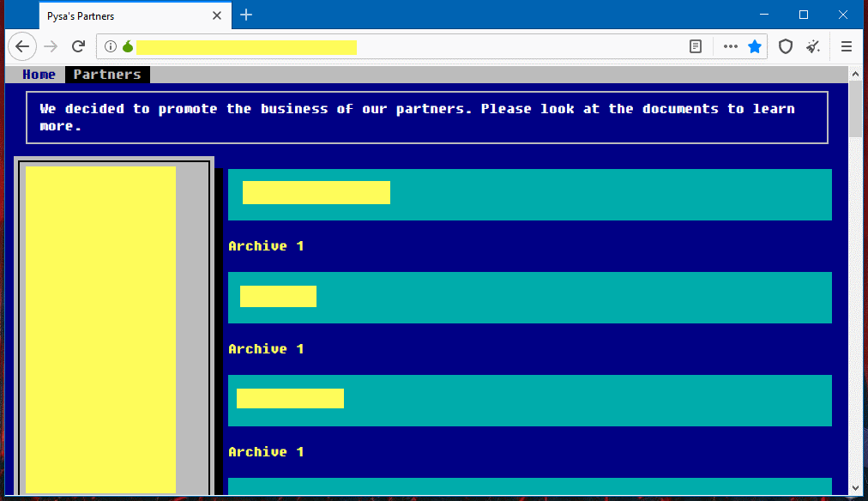Screen dimensions: 868x501
Task: Toggle Reader View in the address bar
Action: coord(696,46)
